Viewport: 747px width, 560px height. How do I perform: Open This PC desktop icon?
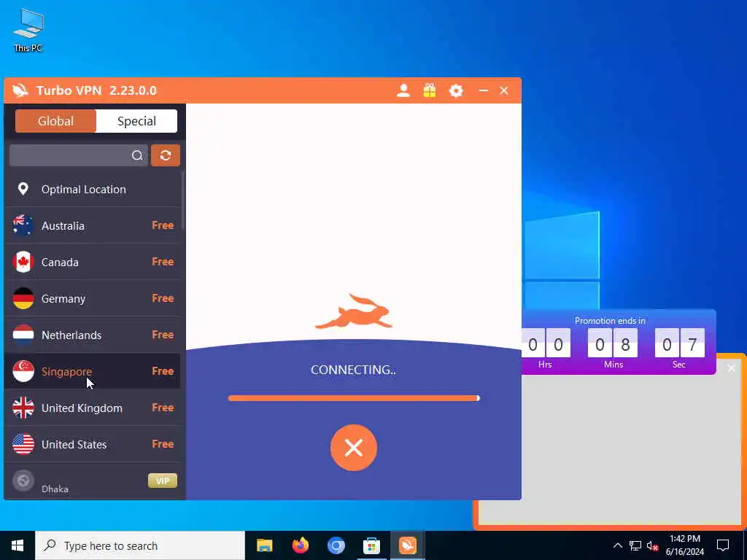tap(28, 30)
